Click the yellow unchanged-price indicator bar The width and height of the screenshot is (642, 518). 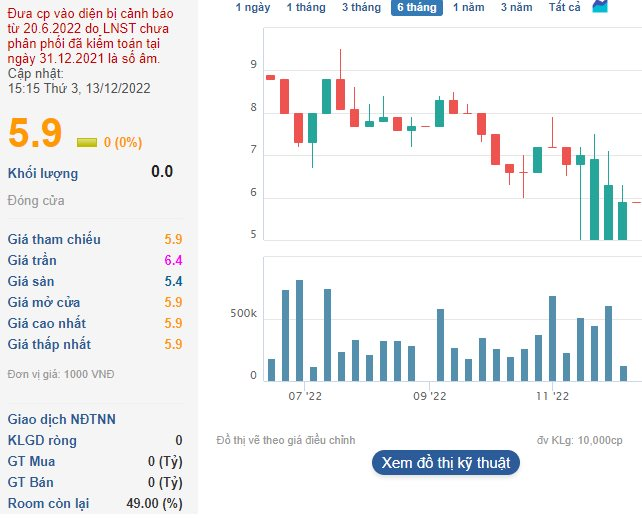(87, 142)
